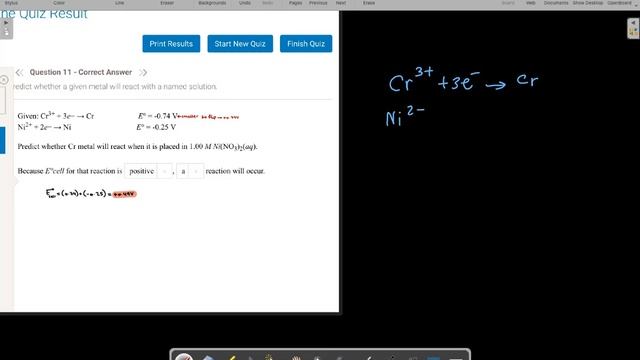
Task: Click the circular icon on quiz left edge
Action: 4,80
